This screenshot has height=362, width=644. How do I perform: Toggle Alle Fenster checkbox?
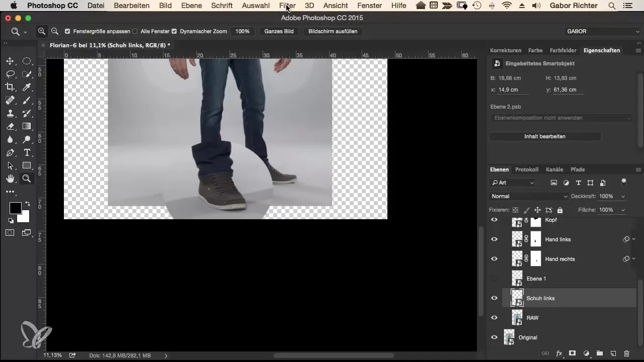(x=135, y=31)
